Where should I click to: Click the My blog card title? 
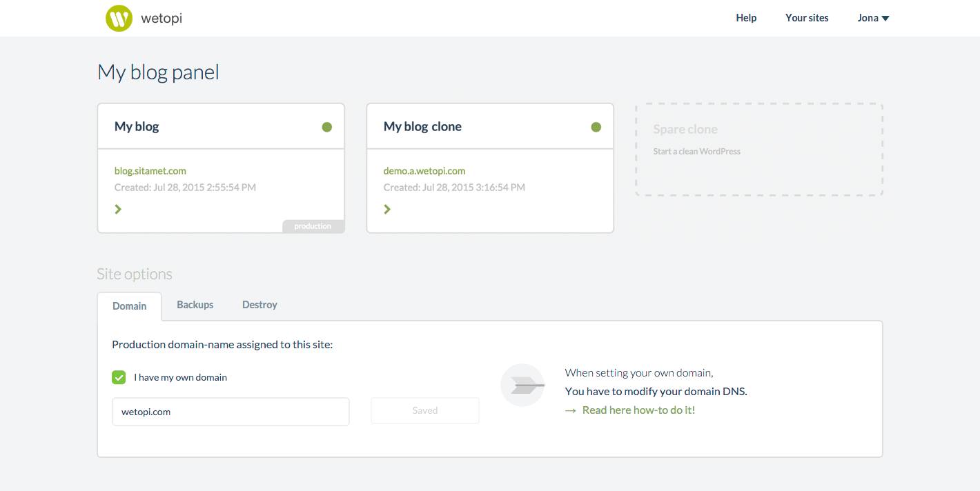click(x=137, y=127)
